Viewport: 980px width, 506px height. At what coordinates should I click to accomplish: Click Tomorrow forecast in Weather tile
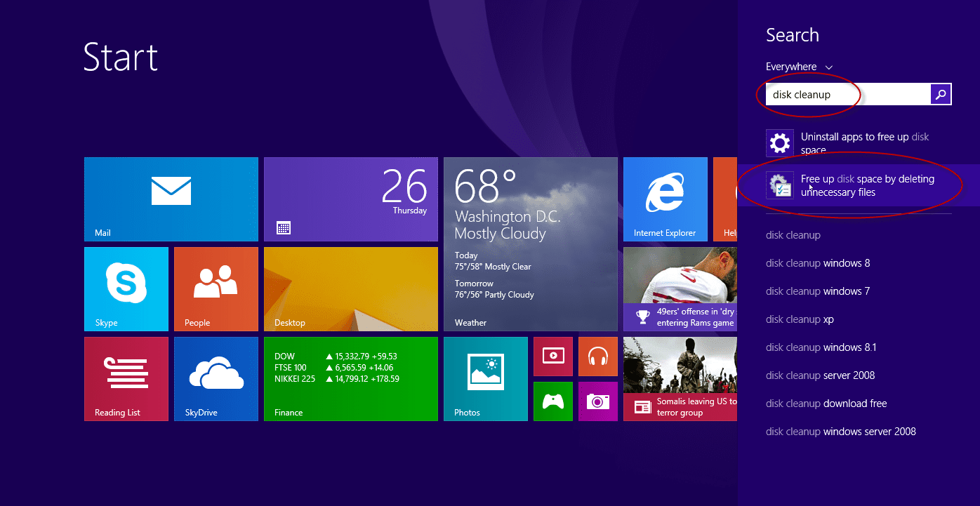494,289
